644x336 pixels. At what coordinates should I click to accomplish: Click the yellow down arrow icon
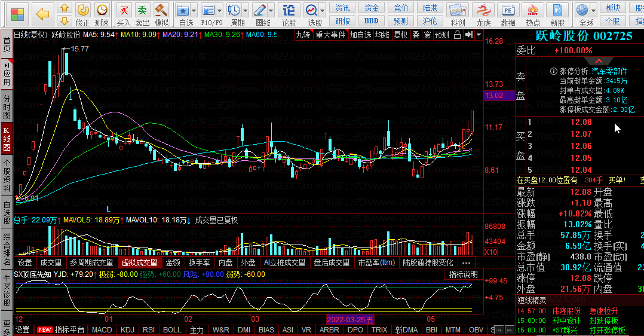[64, 20]
